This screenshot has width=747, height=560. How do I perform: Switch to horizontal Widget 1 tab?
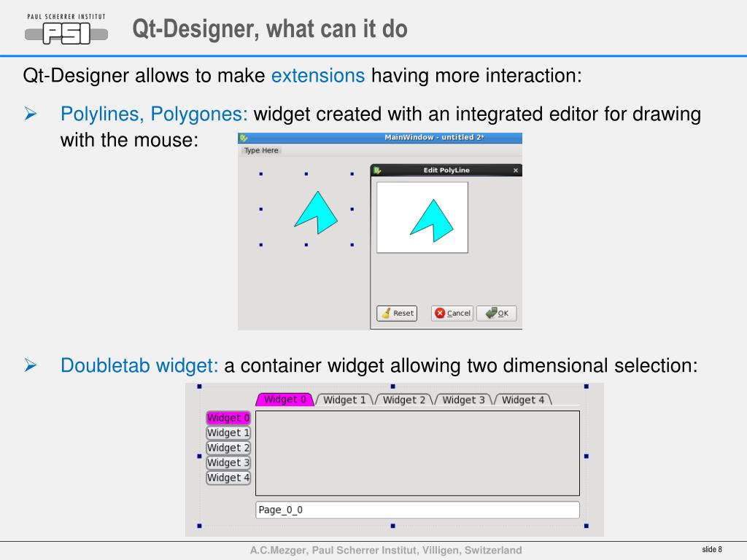[344, 400]
